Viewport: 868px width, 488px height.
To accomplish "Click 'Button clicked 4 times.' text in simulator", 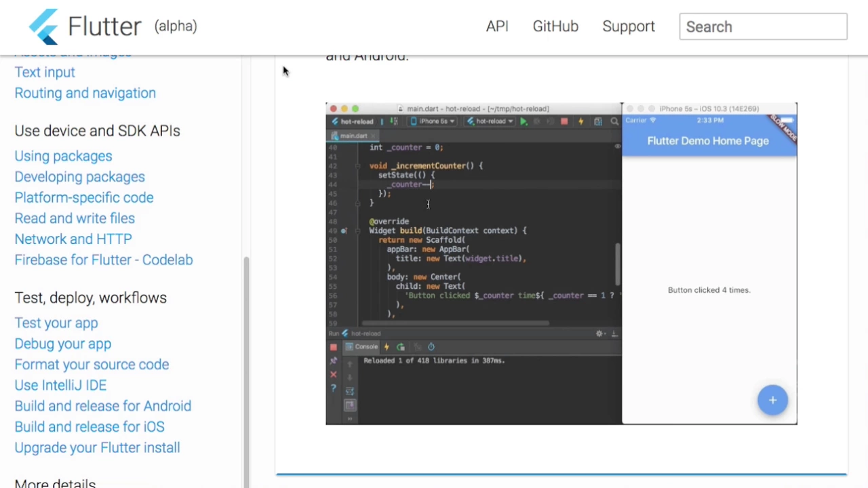I will pos(709,290).
